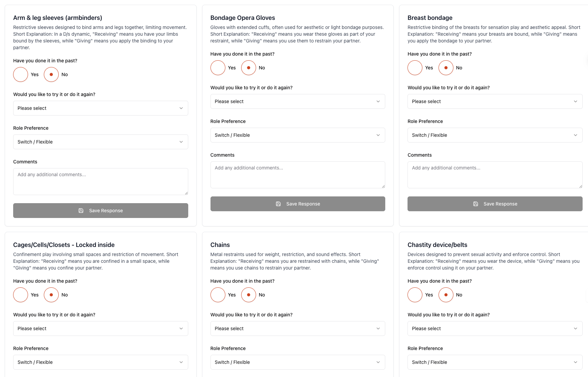588x377 pixels.
Task: Click the chevron on Cages/Cells try-again dropdown
Action: 181,328
